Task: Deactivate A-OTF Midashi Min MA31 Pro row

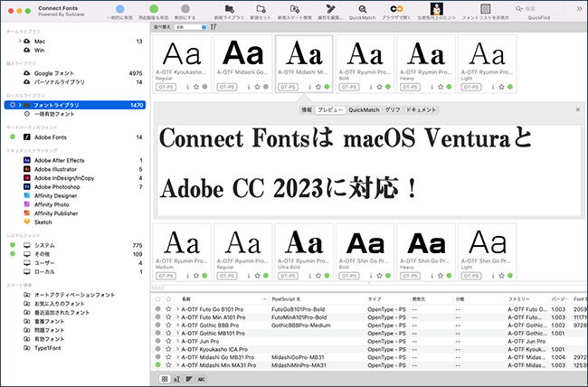Action: [158, 364]
